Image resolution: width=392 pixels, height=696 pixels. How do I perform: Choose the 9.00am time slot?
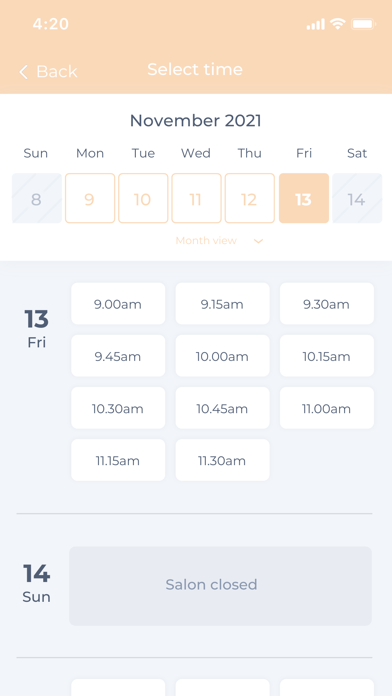click(118, 304)
